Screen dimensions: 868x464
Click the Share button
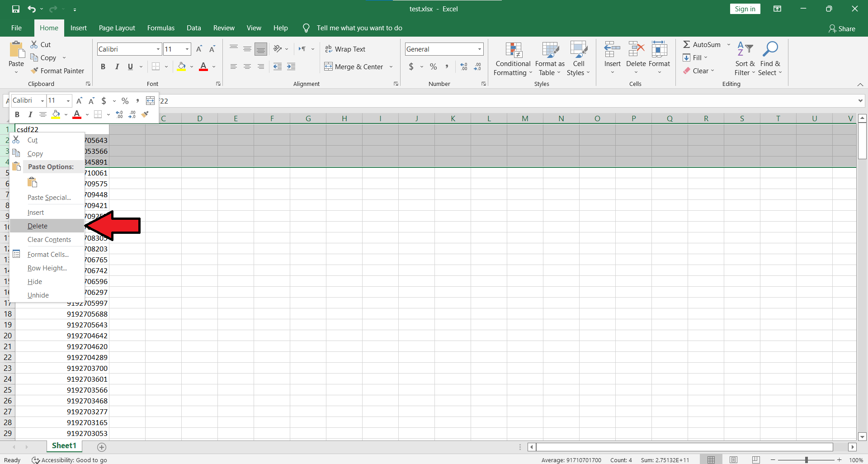click(842, 28)
